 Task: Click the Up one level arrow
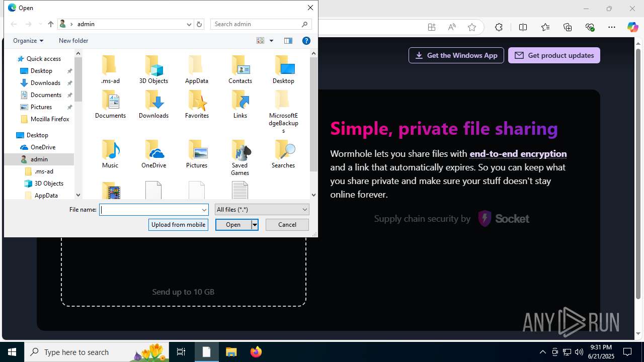(50, 24)
